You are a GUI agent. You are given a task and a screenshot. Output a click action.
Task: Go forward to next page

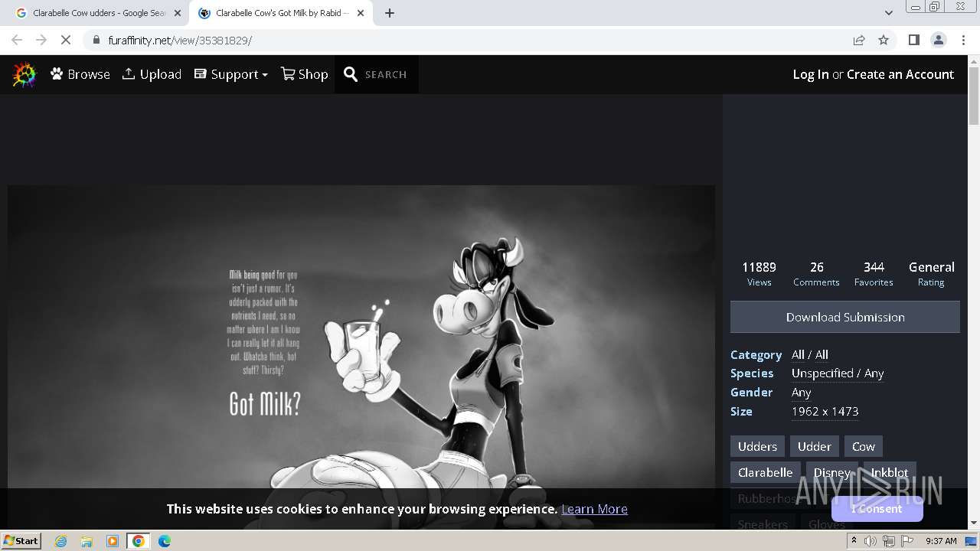pyautogui.click(x=41, y=40)
